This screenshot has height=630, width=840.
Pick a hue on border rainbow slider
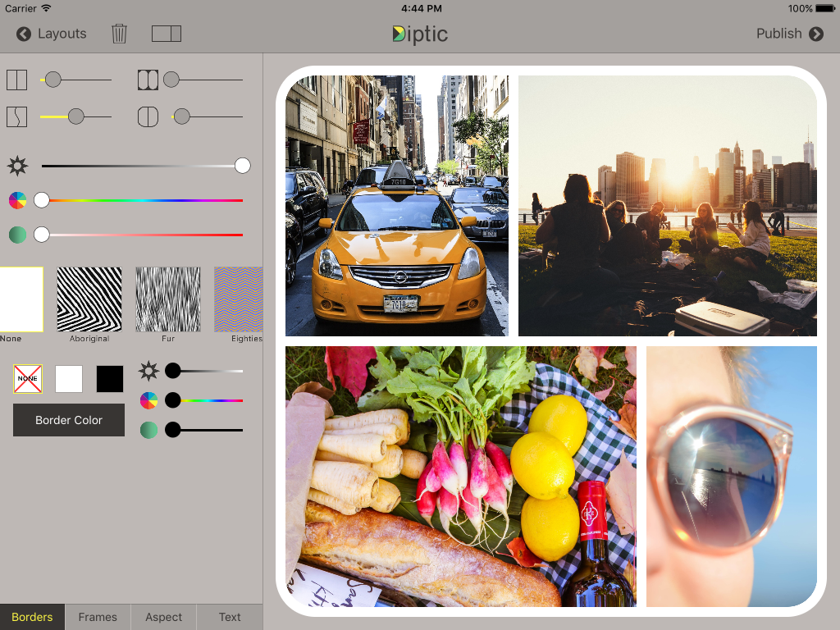[138, 200]
